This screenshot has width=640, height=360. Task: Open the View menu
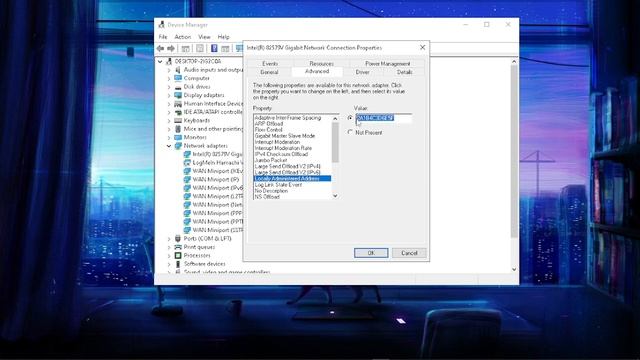[x=204, y=37]
